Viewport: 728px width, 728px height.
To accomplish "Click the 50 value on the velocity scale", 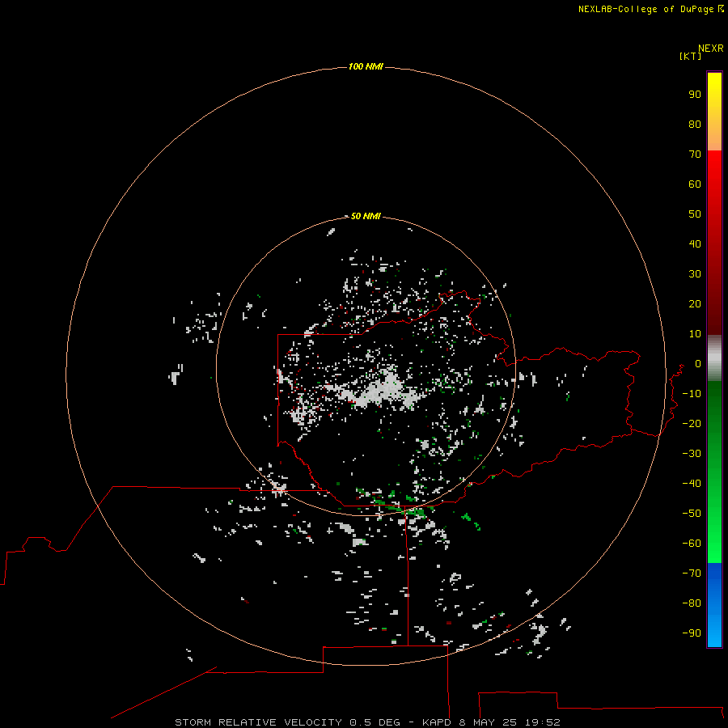I will coord(695,214).
